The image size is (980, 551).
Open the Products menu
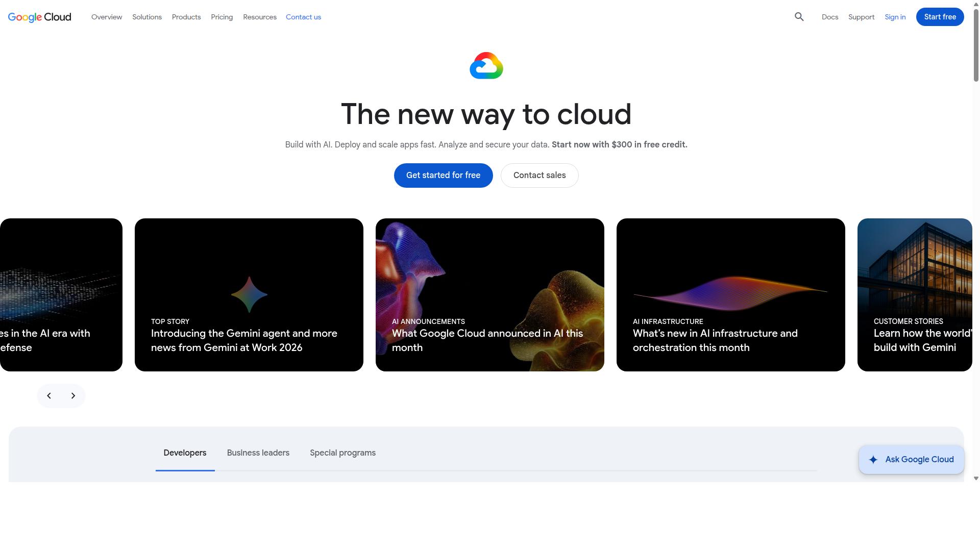tap(186, 17)
